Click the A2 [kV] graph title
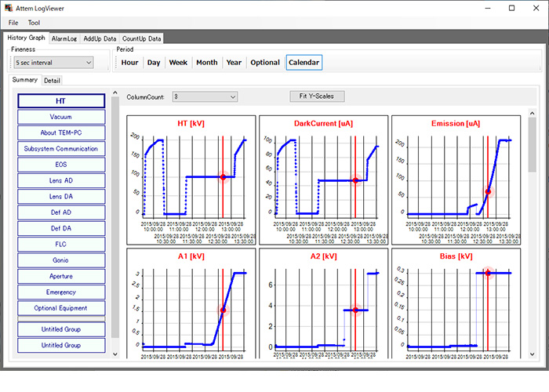The height and width of the screenshot is (392, 549). (x=323, y=256)
